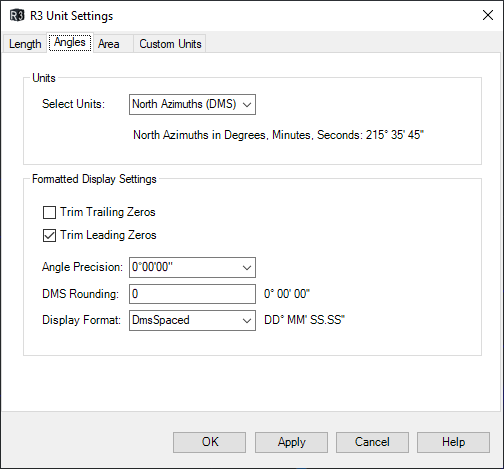Viewport: 504px width, 469px height.
Task: Confirm settings with the OK button
Action: coord(209,442)
